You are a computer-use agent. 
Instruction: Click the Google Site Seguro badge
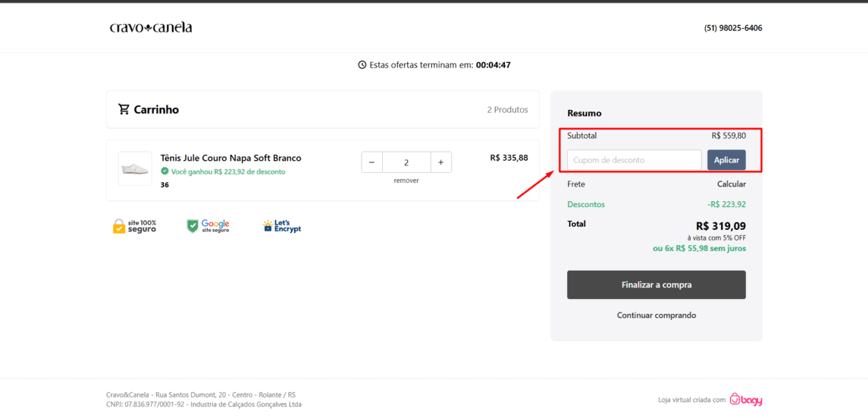(208, 226)
